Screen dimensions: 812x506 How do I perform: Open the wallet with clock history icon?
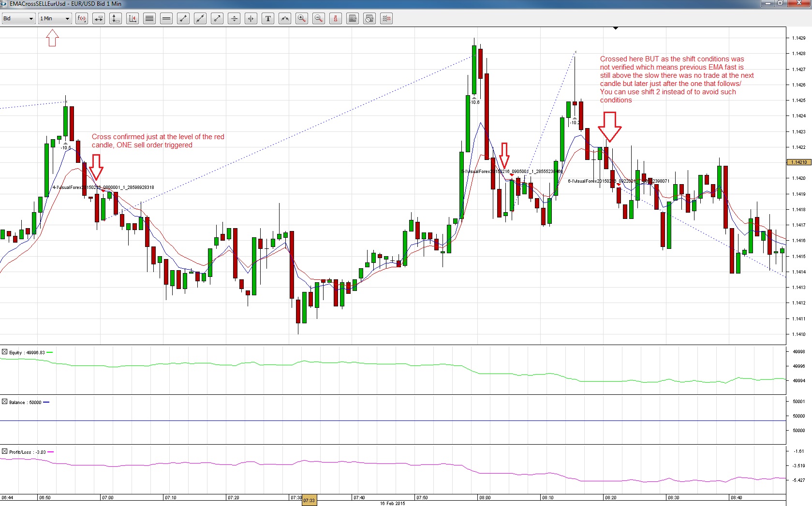[369, 18]
